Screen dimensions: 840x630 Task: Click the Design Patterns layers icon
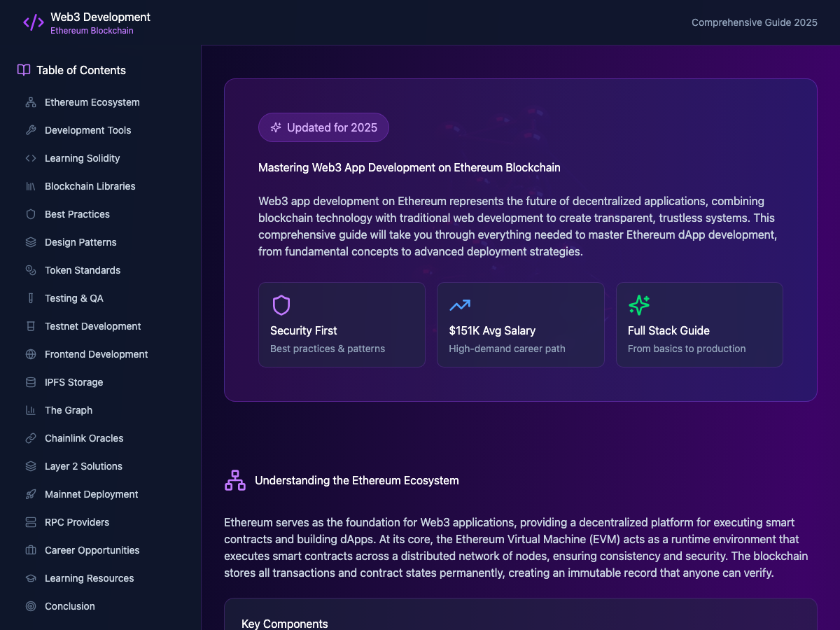tap(31, 242)
